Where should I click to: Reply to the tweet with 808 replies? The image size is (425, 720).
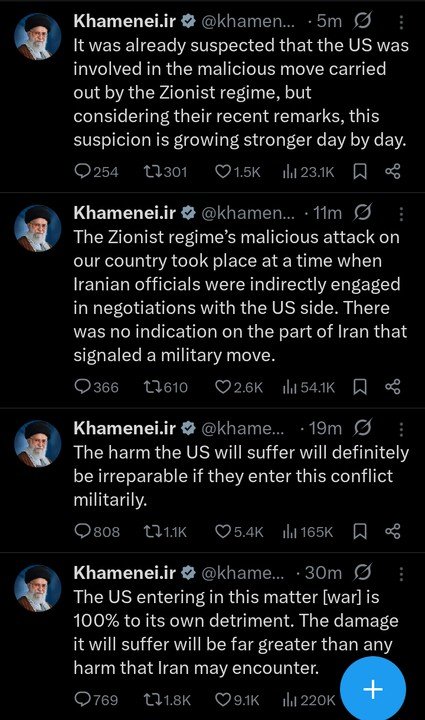(97, 532)
